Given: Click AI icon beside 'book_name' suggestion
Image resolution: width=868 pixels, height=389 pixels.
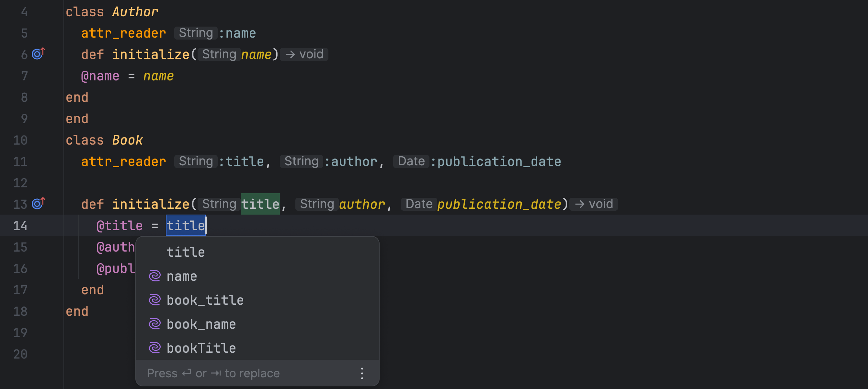Looking at the screenshot, I should point(155,324).
